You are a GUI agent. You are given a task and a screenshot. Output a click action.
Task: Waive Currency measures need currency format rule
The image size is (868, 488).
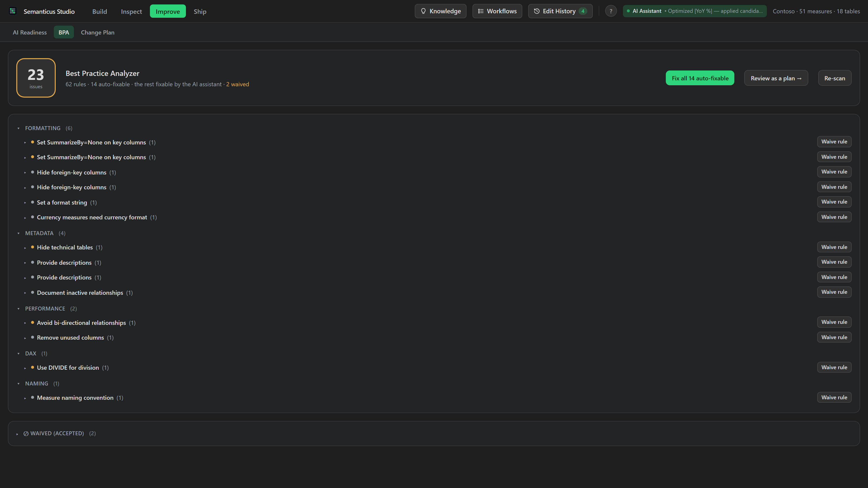coord(834,217)
